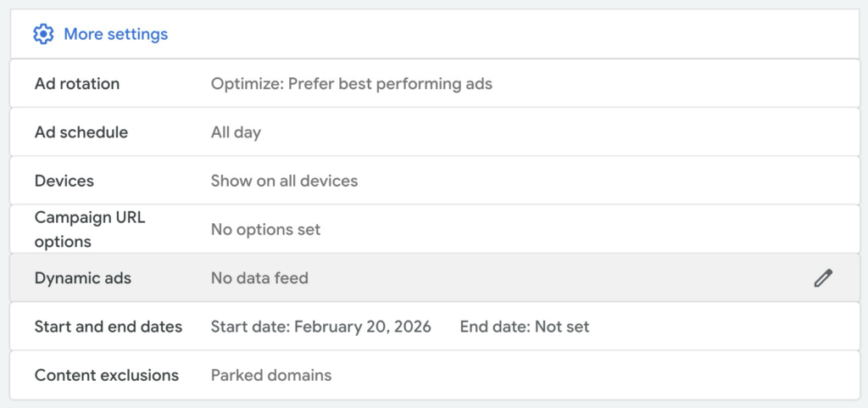Expand the Devices setting
Screen dimensions: 868x408
pos(64,181)
